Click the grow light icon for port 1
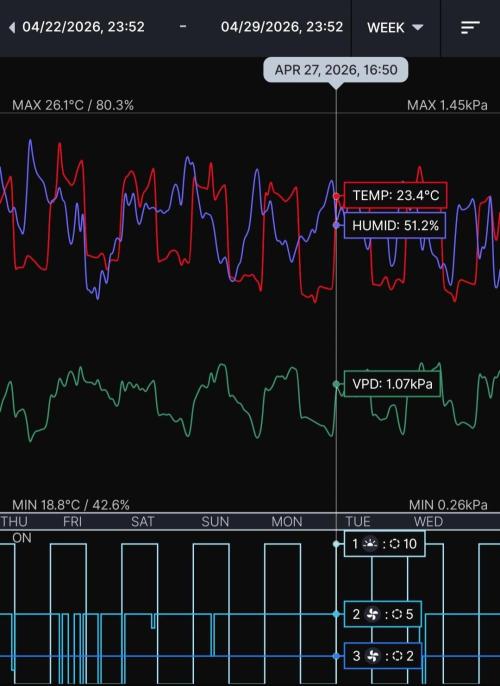The width and height of the screenshot is (500, 686). coord(371,544)
